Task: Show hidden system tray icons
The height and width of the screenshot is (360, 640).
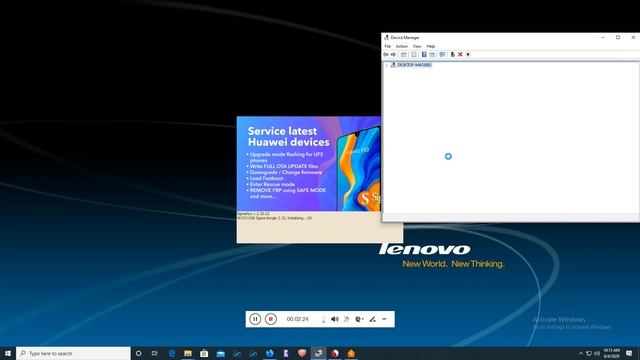Action: [581, 353]
